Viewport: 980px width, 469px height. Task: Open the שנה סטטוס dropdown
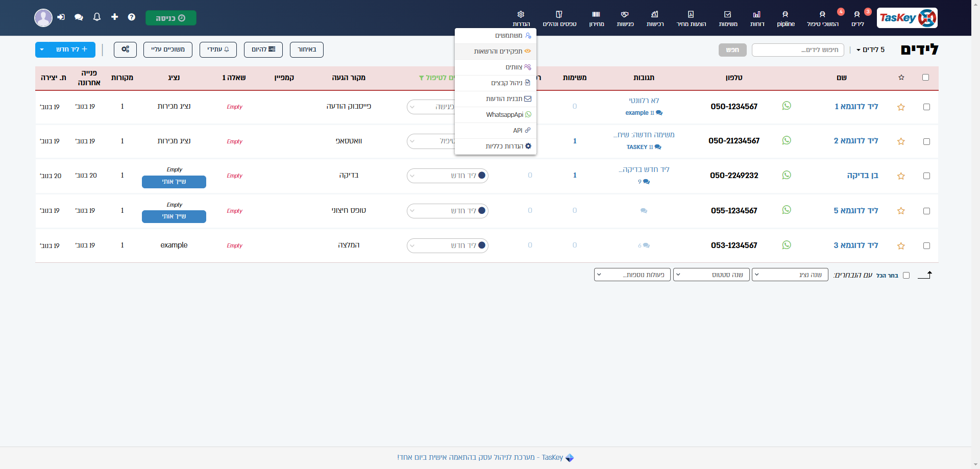click(711, 275)
